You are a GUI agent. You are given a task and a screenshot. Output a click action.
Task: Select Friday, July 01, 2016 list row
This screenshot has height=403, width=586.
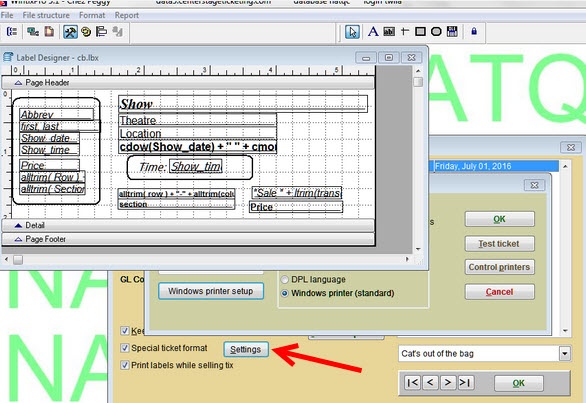click(496, 166)
